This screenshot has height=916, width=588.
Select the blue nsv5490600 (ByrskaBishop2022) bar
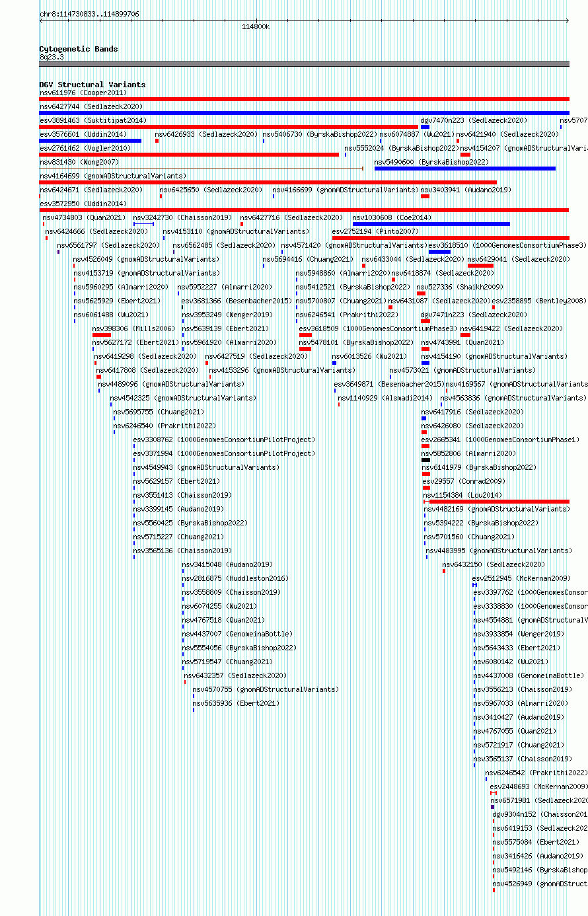click(x=465, y=169)
